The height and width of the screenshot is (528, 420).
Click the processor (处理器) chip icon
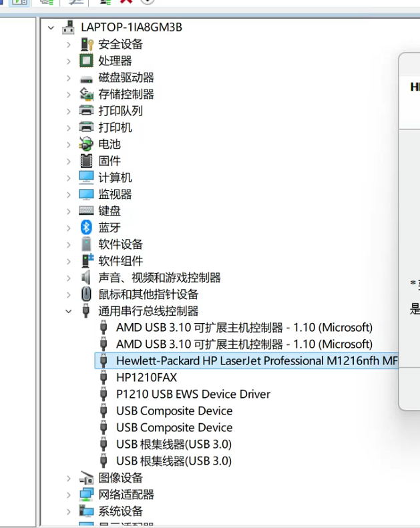click(86, 61)
